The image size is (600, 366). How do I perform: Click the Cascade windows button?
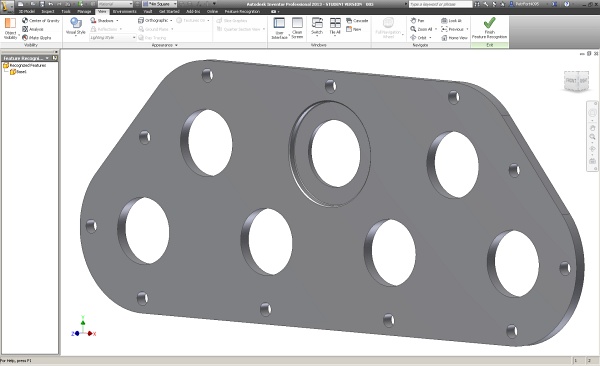click(x=357, y=20)
